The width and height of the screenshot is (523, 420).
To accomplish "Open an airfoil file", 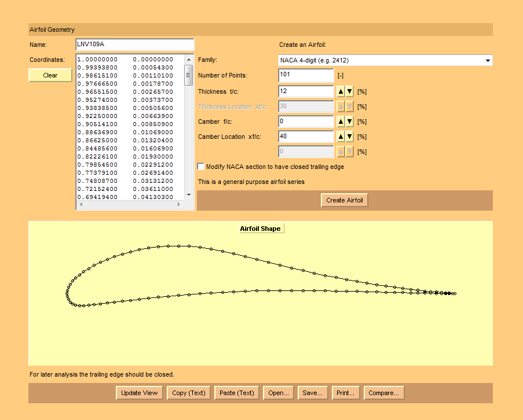I will coord(279,393).
